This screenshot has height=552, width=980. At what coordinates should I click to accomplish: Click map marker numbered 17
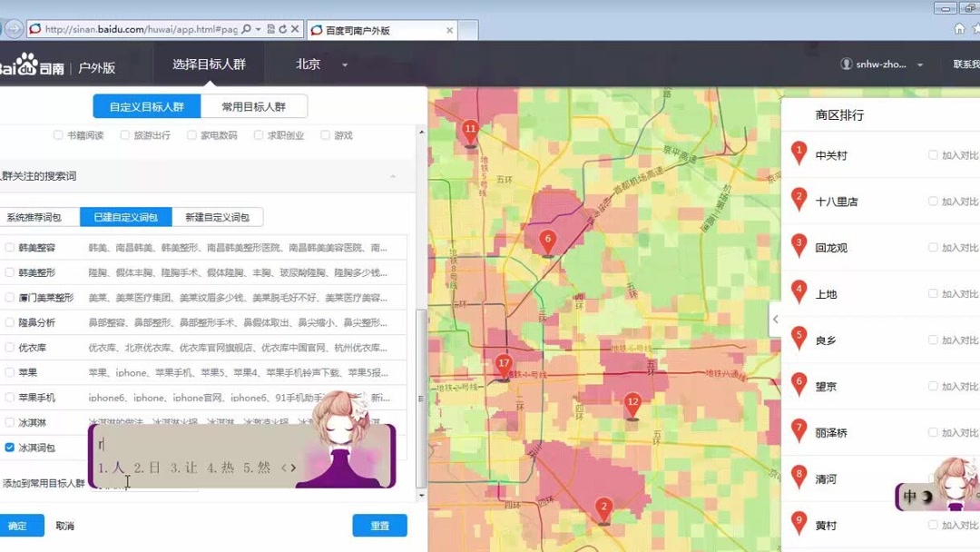tap(505, 362)
